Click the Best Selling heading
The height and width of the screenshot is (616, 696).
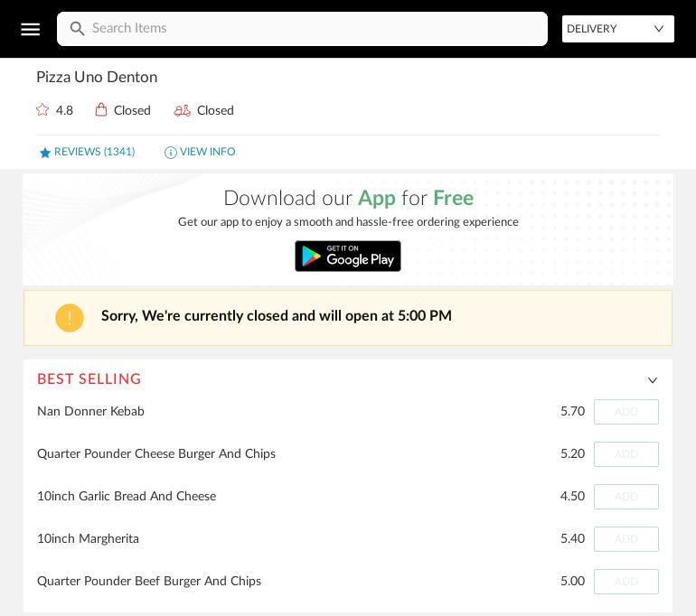(89, 379)
